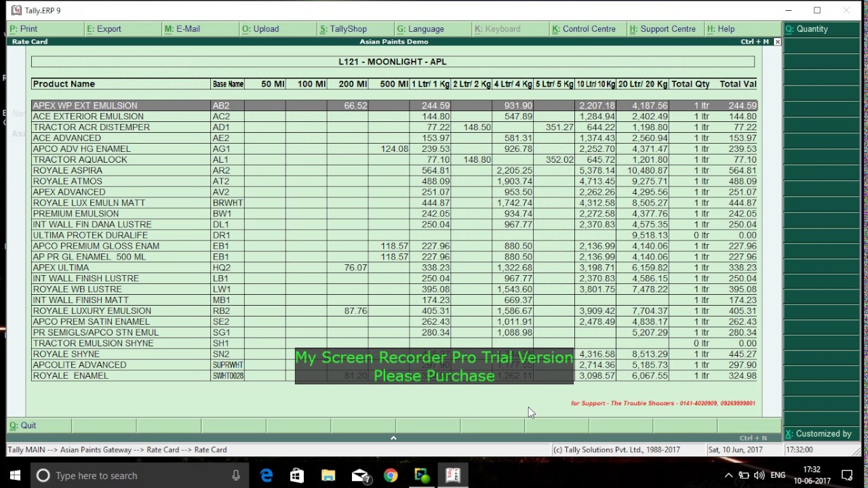The image size is (868, 488).
Task: Open the Action Center notifications icon
Action: click(847, 475)
